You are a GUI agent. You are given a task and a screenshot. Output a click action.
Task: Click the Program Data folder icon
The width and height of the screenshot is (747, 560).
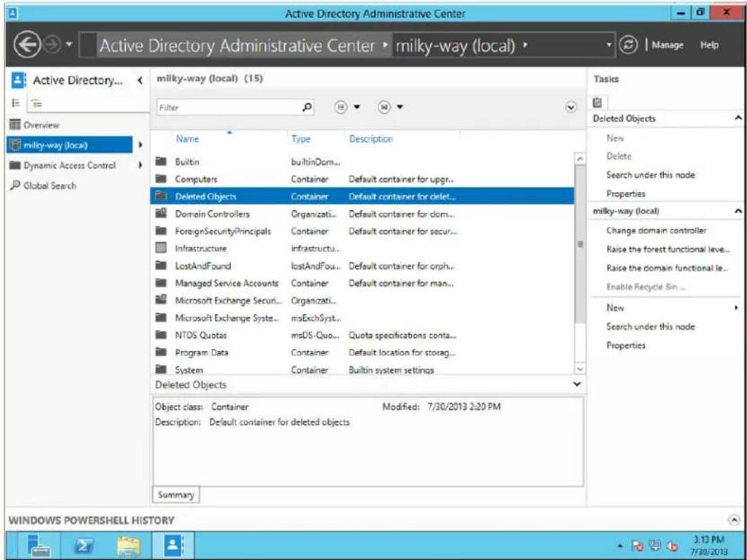point(161,352)
